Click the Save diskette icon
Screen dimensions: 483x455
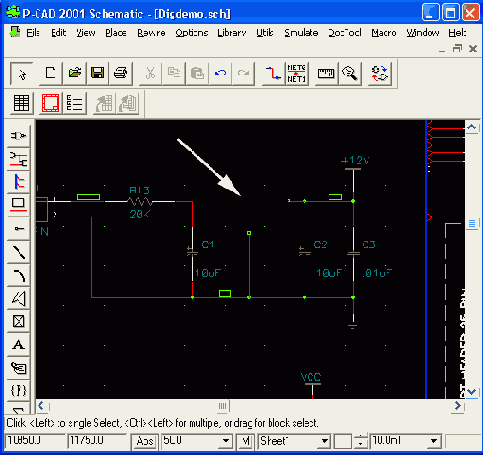[x=97, y=73]
